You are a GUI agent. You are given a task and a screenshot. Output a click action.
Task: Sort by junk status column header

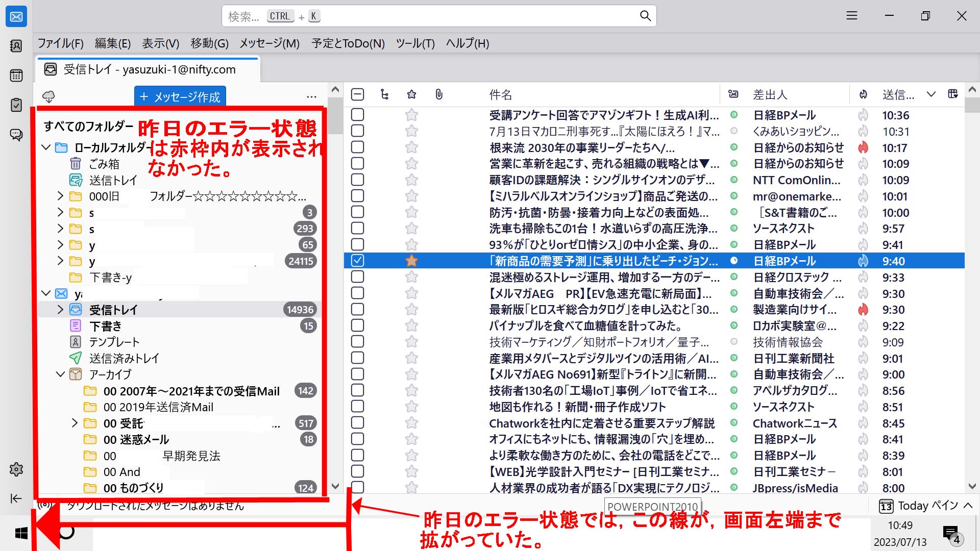click(x=863, y=94)
